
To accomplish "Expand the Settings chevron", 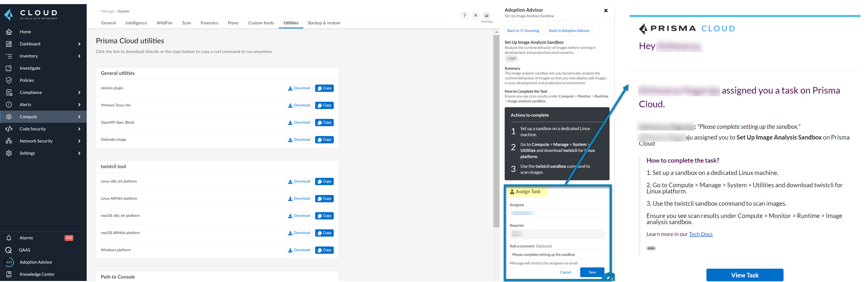I will pyautogui.click(x=79, y=153).
